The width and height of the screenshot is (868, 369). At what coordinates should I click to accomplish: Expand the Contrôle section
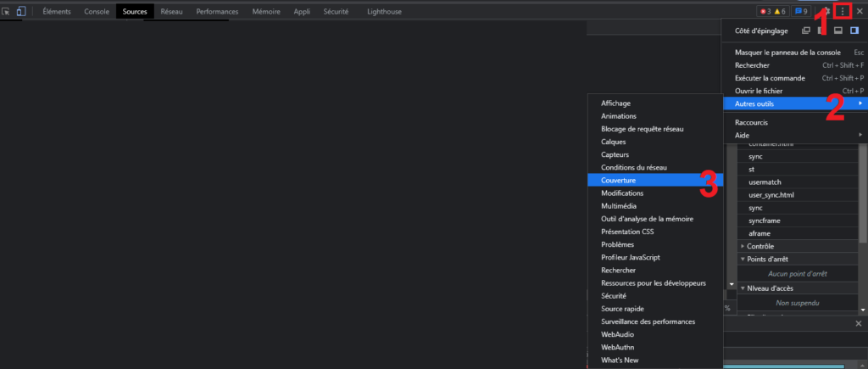click(x=798, y=247)
